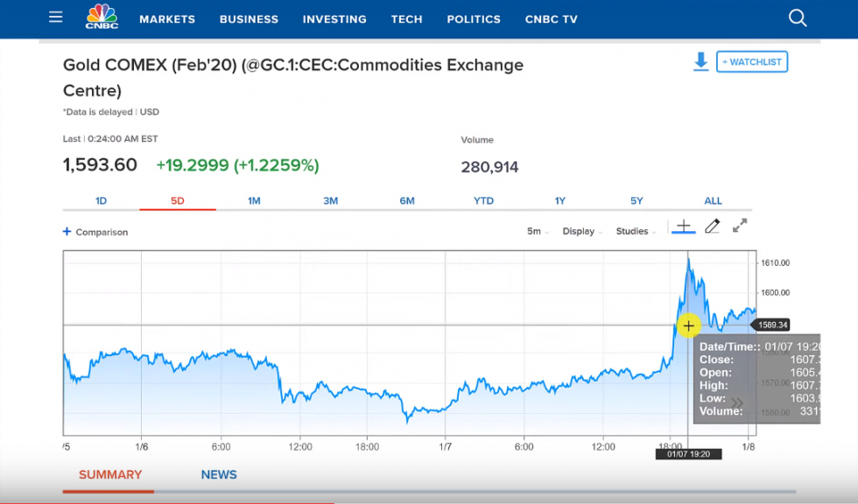
Task: Click the blue download arrow icon
Action: 700,62
